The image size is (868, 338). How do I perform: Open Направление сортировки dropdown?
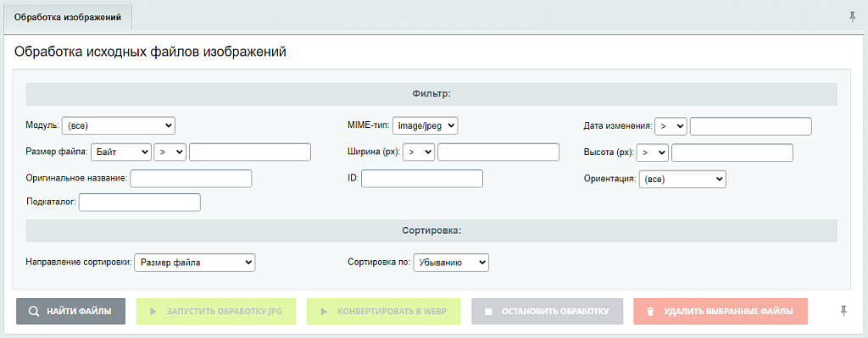(x=195, y=263)
